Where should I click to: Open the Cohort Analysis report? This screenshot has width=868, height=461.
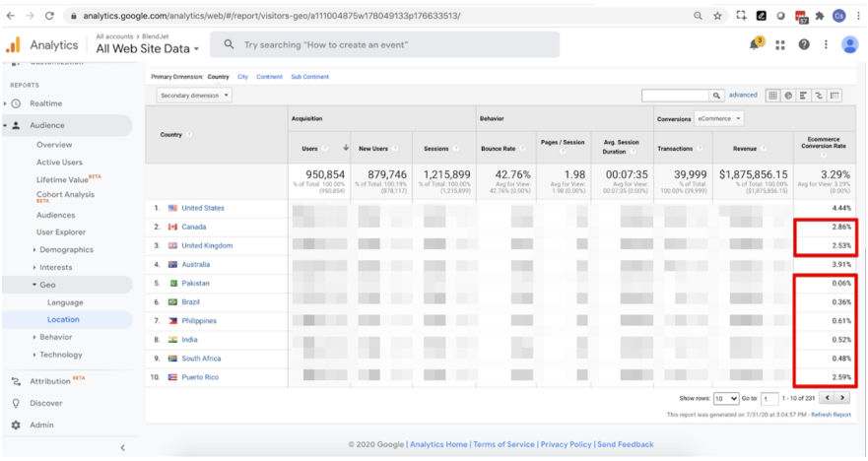pyautogui.click(x=65, y=196)
